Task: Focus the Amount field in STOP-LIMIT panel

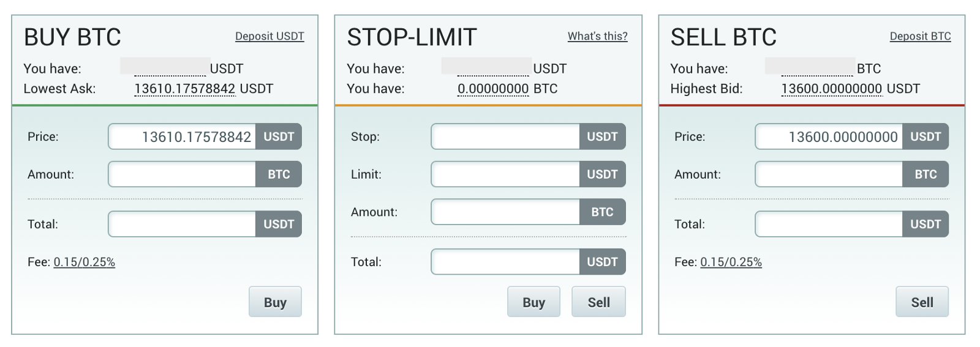Action: 506,212
